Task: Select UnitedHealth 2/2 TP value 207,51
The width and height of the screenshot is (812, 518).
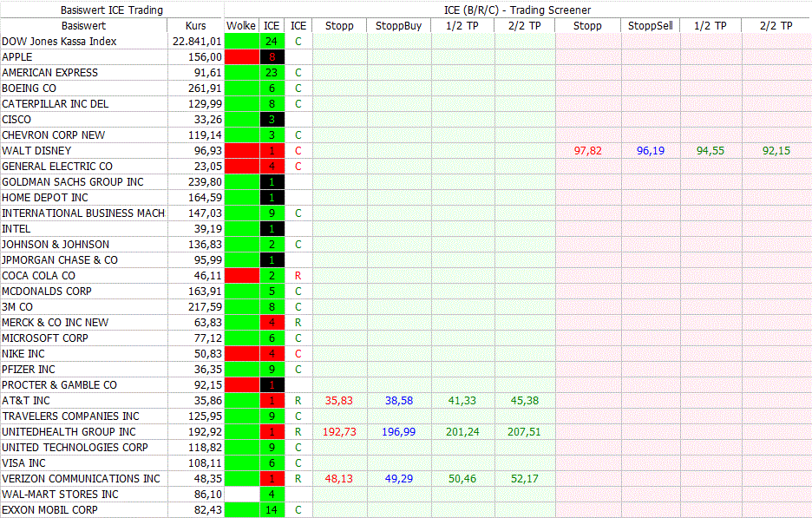Action: tap(523, 432)
